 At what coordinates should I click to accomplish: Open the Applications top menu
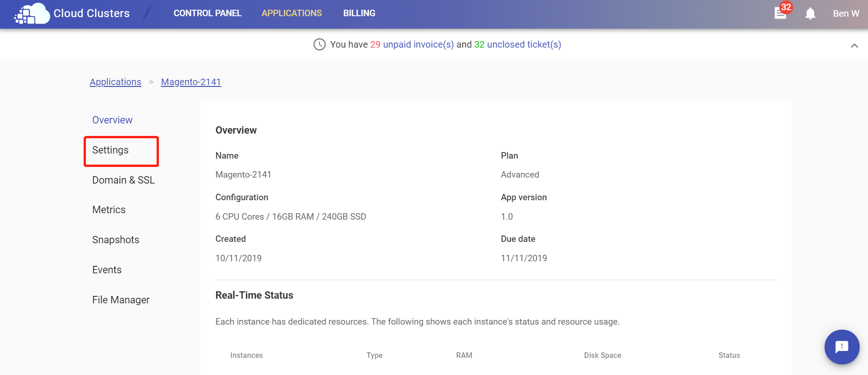pyautogui.click(x=291, y=13)
